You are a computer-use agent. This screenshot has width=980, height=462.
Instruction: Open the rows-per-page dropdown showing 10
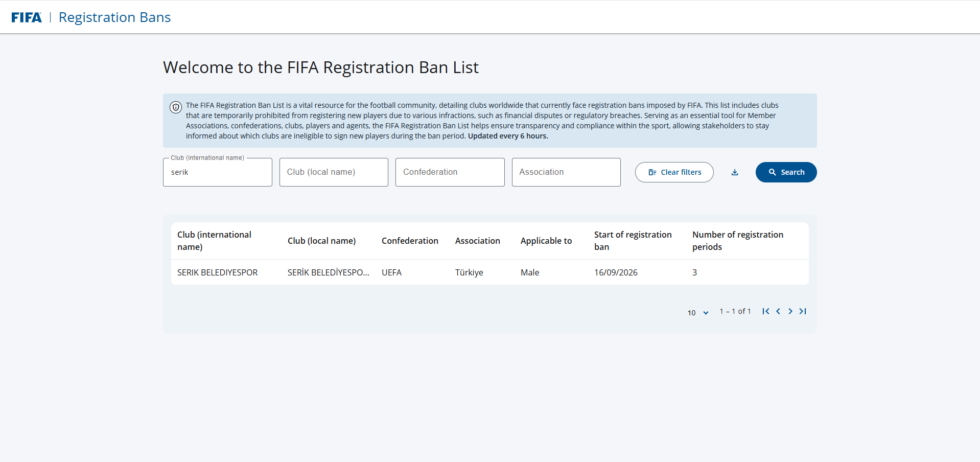pyautogui.click(x=697, y=313)
